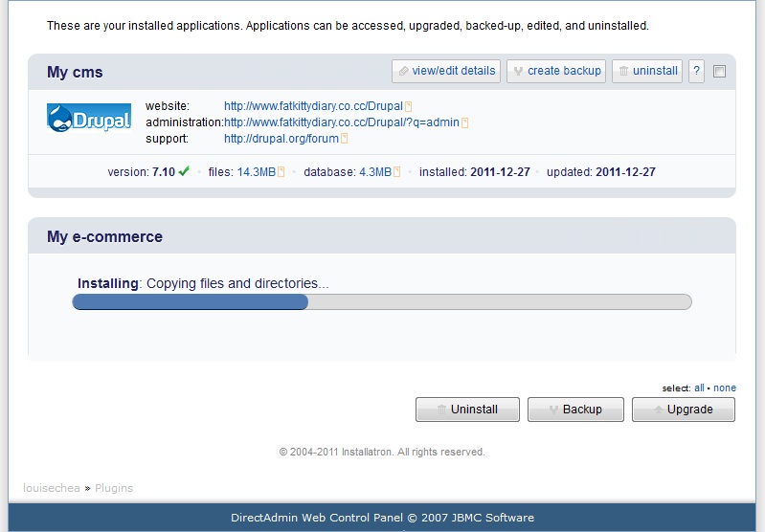Click the louisechea breadcrumb link
765x532 pixels.
point(52,488)
